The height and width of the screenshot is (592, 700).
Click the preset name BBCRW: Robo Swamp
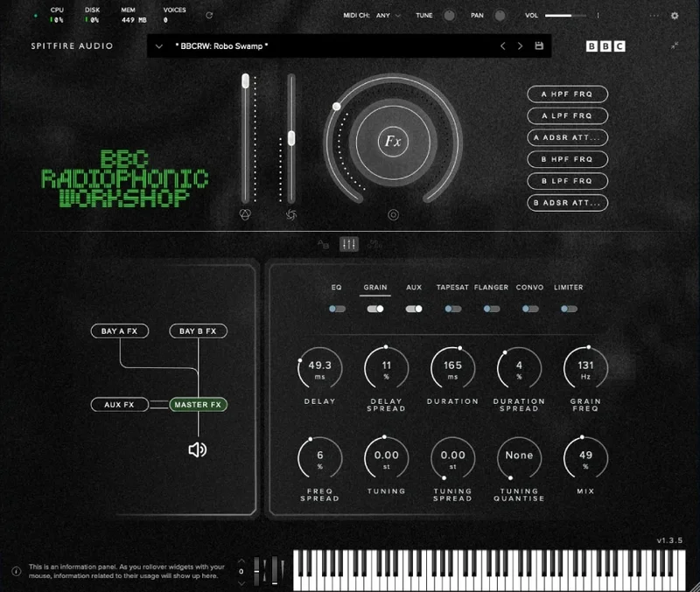coord(221,46)
